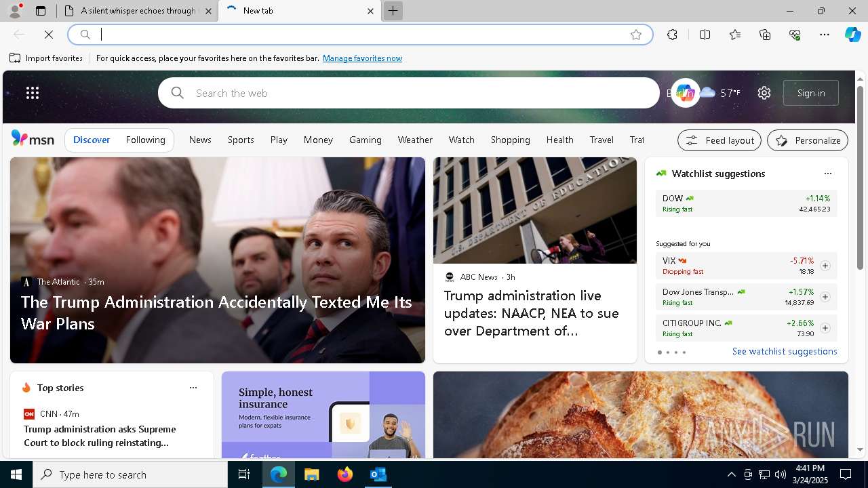This screenshot has width=868, height=488.
Task: Open Browser essentials heart icon
Action: 795,35
